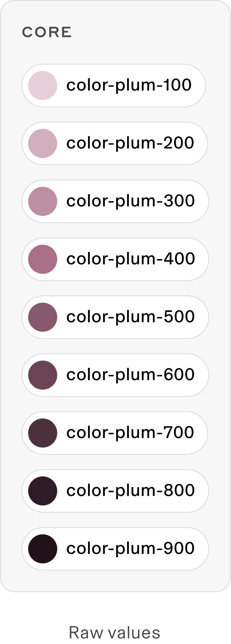Pick the color-plum-700 token label
Screen dimensions: 231x644
click(130, 432)
